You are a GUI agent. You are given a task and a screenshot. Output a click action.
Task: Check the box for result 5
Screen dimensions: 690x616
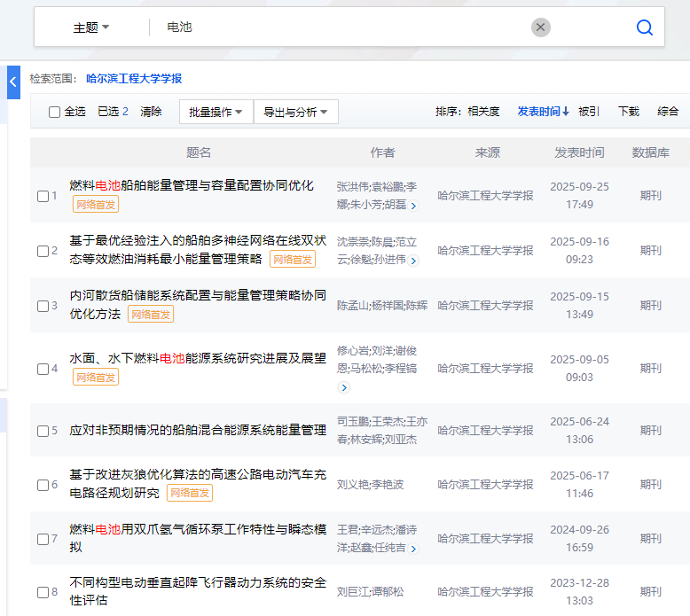click(43, 431)
